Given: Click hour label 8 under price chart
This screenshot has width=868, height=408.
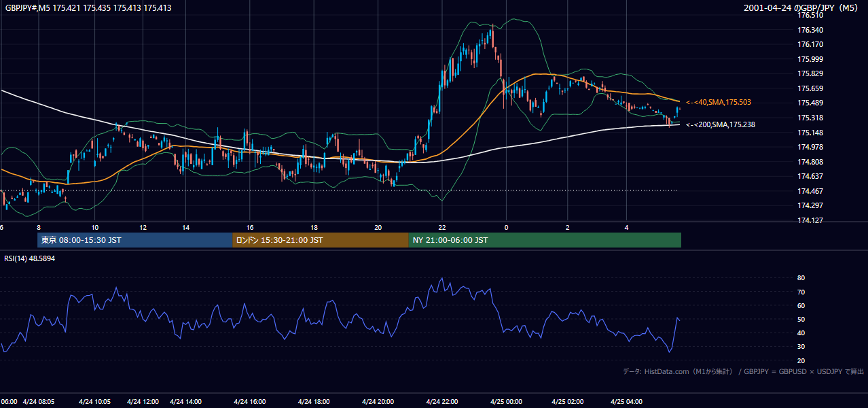Looking at the screenshot, I should click(x=39, y=228).
